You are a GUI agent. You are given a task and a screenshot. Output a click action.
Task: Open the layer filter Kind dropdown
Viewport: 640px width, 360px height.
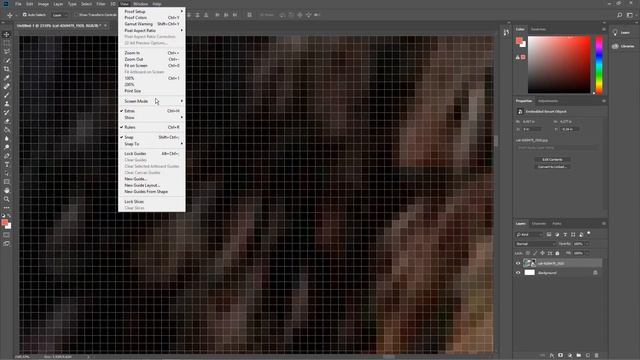[529, 235]
